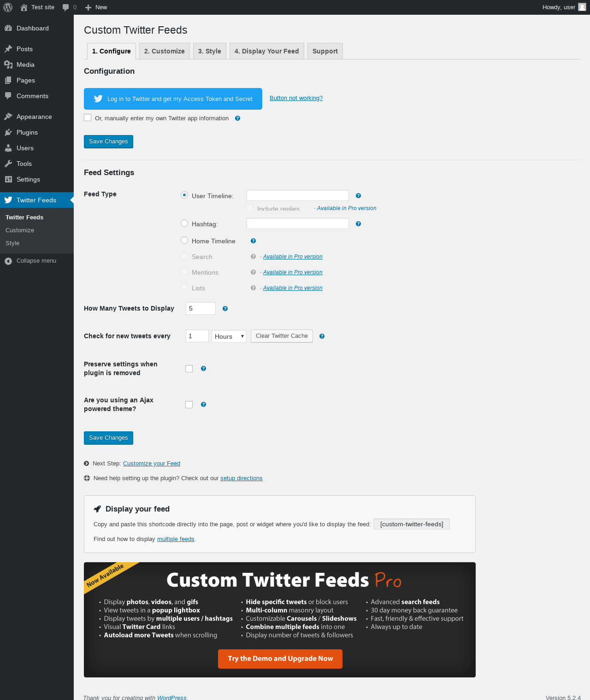Open Customize submenu item in sidebar

click(20, 230)
